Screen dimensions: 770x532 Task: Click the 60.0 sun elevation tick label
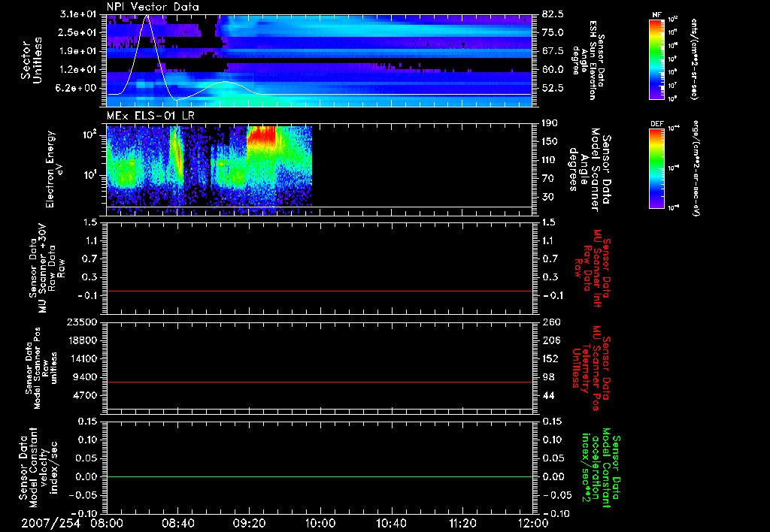click(x=553, y=70)
